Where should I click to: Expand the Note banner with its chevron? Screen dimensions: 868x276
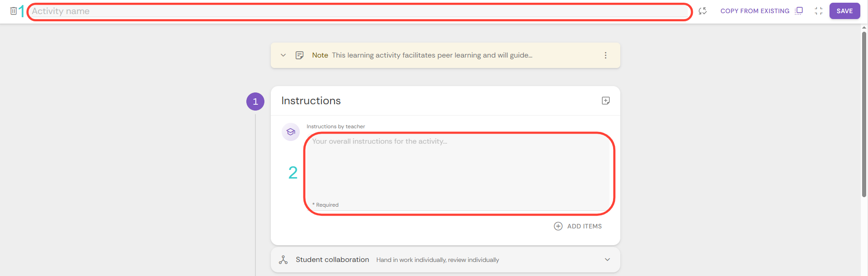tap(283, 55)
